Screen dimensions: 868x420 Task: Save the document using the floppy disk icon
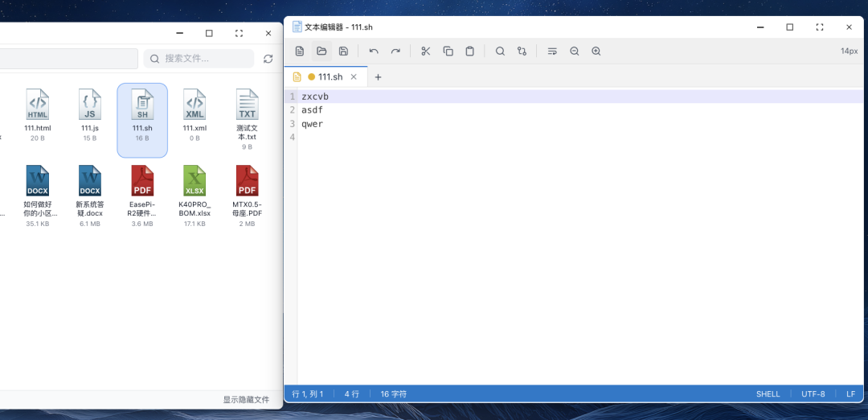coord(343,51)
